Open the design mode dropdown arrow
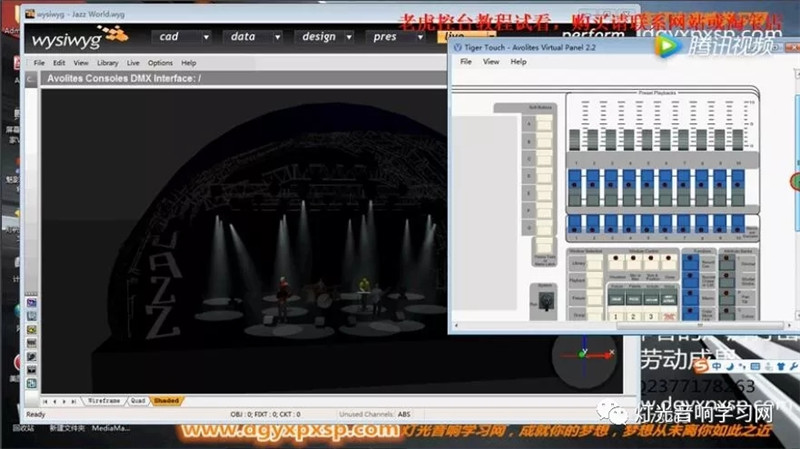Screen dimensions: 800x449 pos(349,37)
